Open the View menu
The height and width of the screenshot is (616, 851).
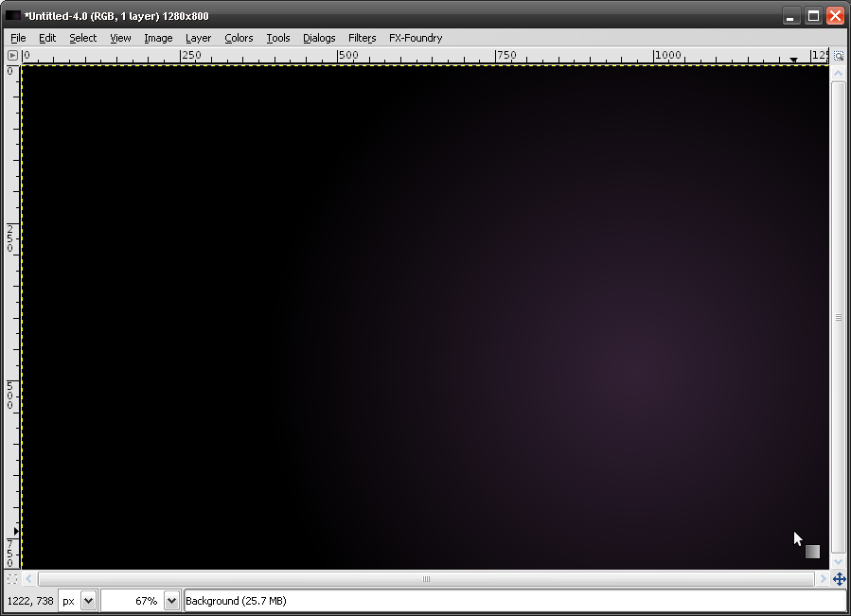click(x=120, y=38)
